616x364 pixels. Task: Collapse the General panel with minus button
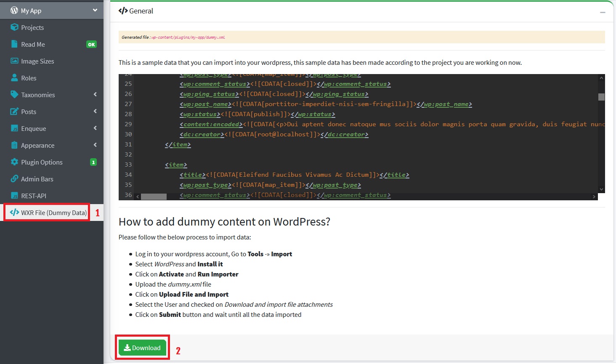pos(603,12)
